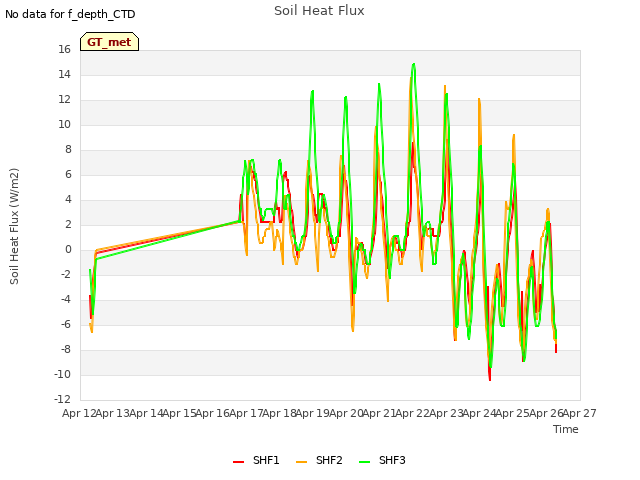Click the Apr 22 x-axis label
The image size is (640, 480).
pos(413,413)
